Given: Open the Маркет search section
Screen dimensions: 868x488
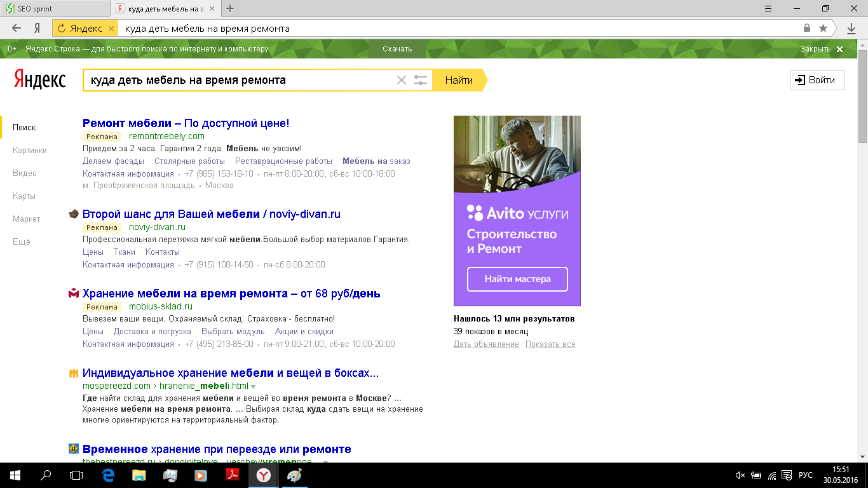Looking at the screenshot, I should pos(26,219).
